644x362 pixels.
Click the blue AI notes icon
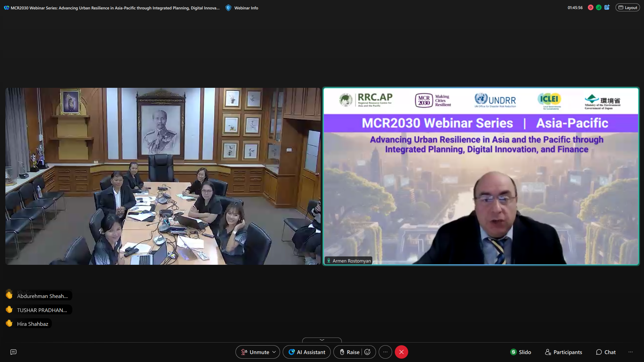click(x=607, y=7)
